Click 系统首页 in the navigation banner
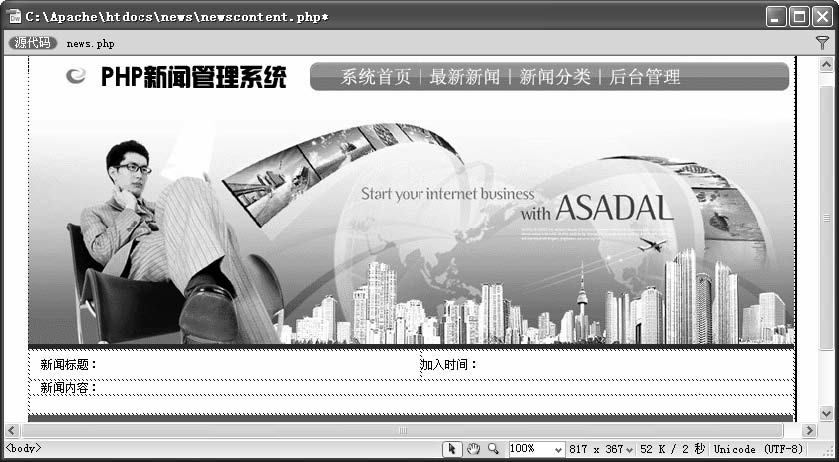839x462 pixels. 376,77
